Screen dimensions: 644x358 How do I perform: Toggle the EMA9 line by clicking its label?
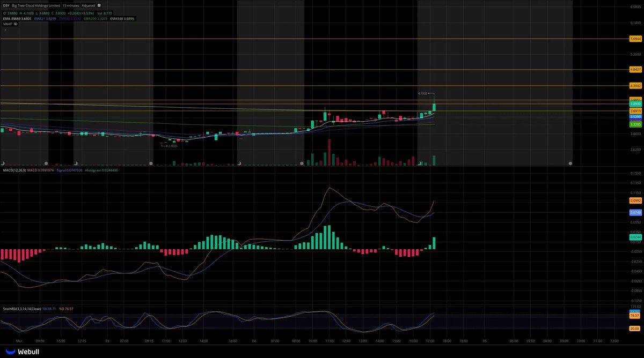pos(20,18)
